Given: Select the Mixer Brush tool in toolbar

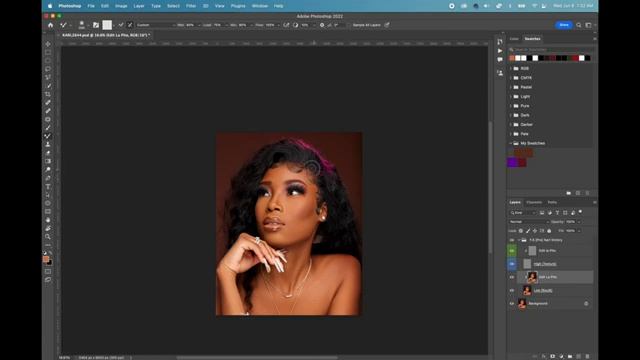Looking at the screenshot, I should point(48,136).
